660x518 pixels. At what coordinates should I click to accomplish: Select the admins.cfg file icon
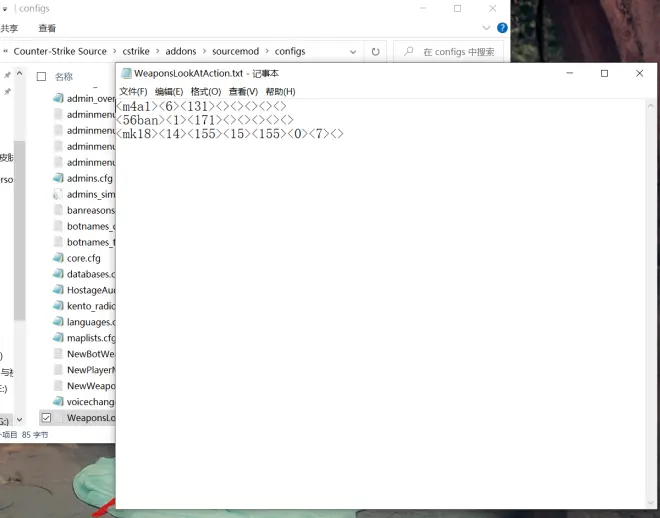[58, 178]
